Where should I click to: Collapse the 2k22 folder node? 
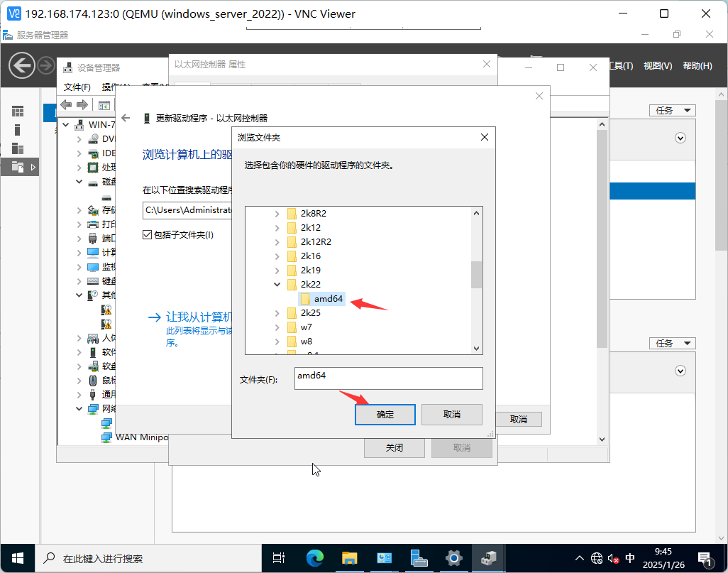(x=277, y=285)
